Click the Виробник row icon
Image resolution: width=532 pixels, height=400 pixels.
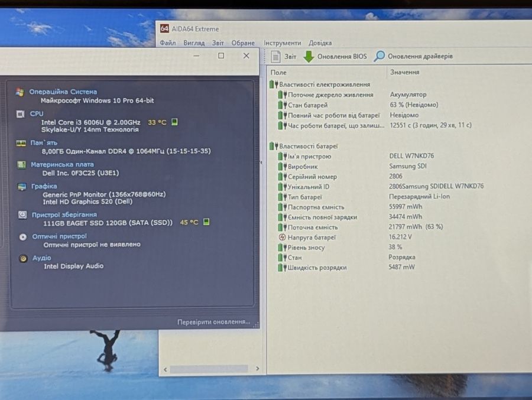(x=283, y=167)
